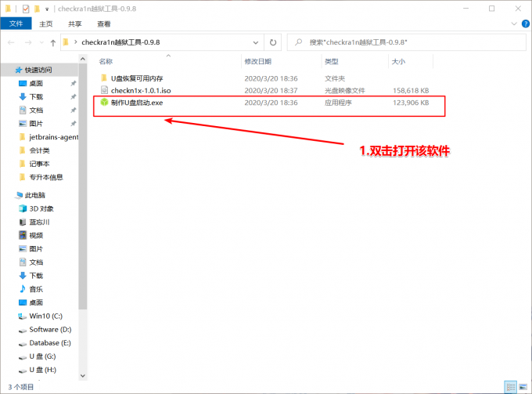Open the U 盘 (H:) drive
This screenshot has height=394, width=532.
(x=42, y=370)
